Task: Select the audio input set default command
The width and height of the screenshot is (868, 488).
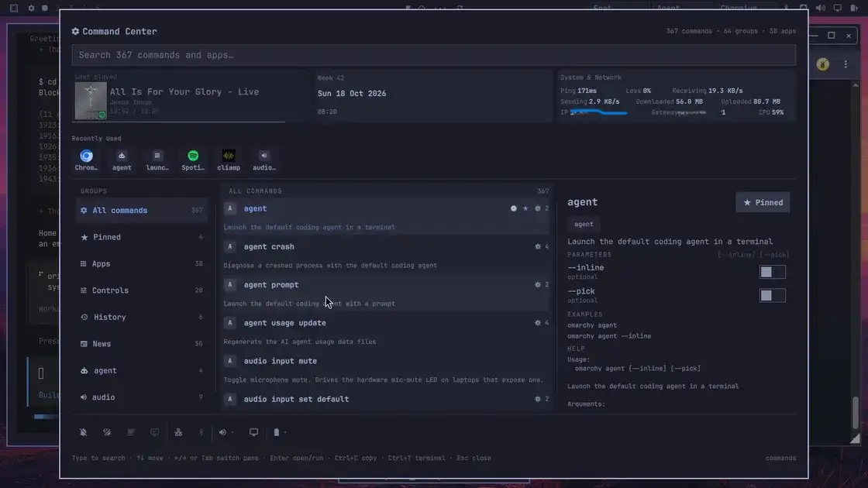Action: tap(386, 399)
